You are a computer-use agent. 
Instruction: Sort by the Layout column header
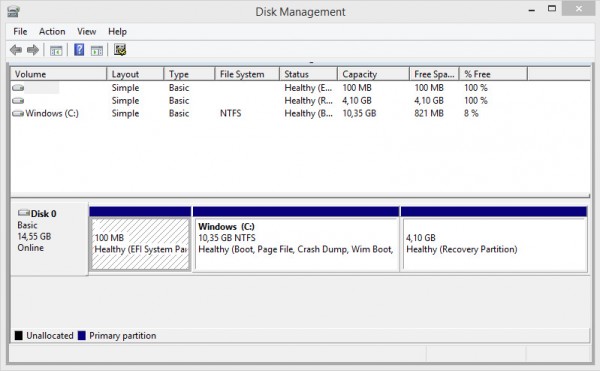coord(135,74)
